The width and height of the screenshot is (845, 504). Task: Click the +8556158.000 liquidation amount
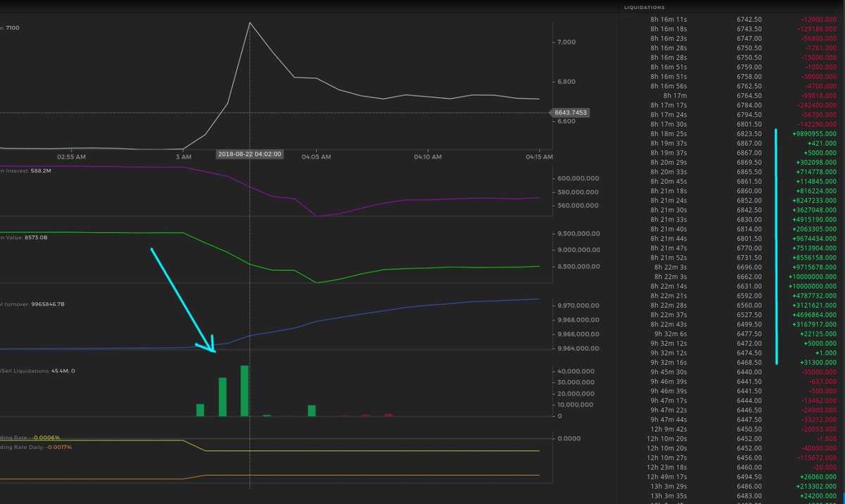(815, 258)
